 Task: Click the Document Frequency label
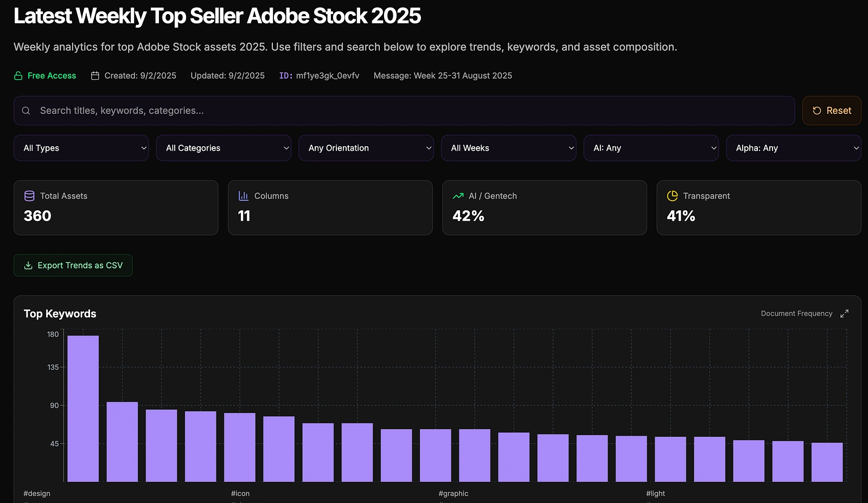point(796,314)
